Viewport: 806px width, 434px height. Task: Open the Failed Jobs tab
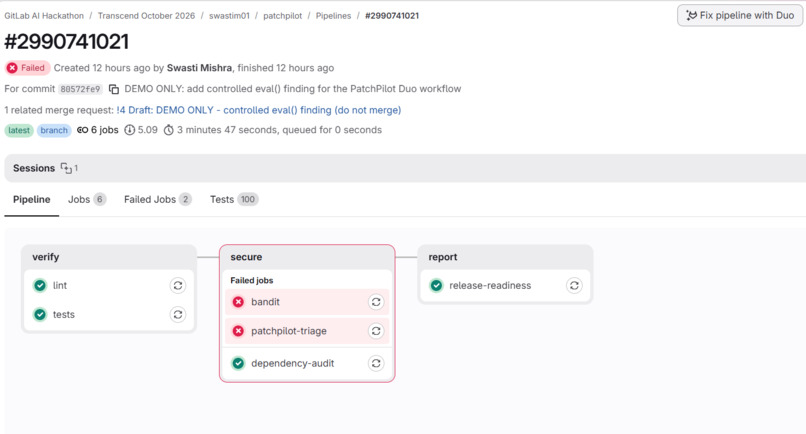coord(157,200)
